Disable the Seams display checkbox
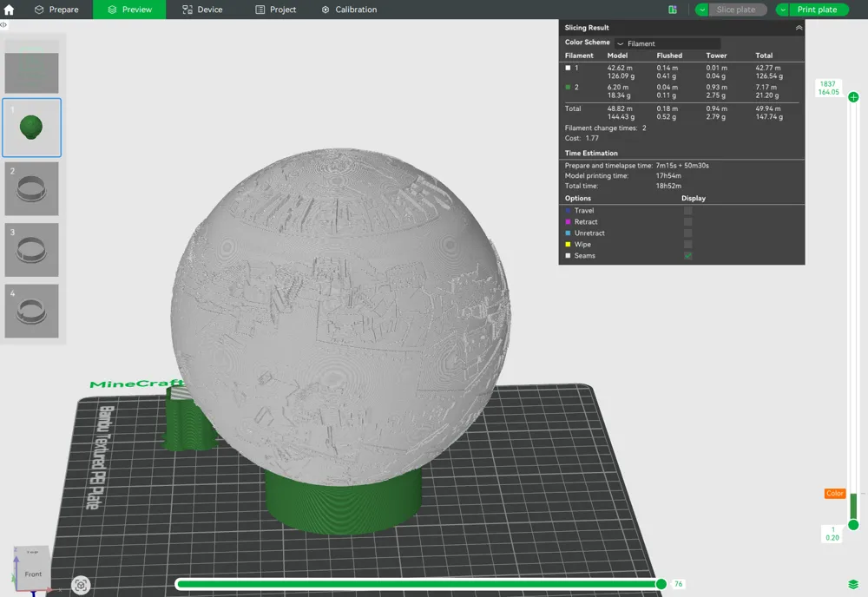This screenshot has width=868, height=597. coord(687,256)
